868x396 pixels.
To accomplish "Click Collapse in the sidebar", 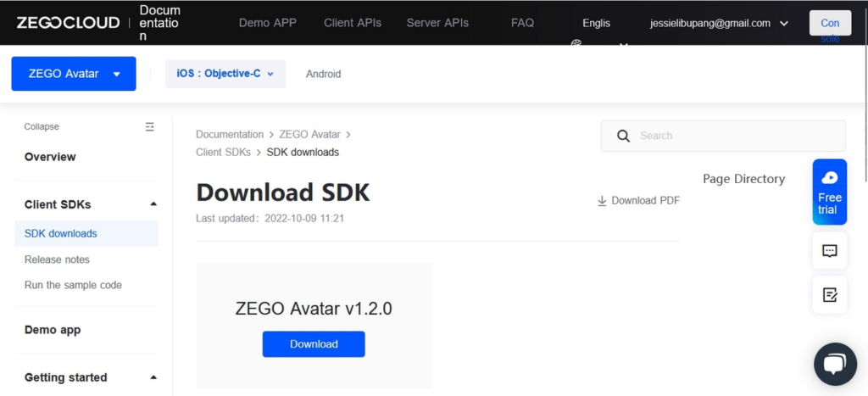I will pos(42,127).
